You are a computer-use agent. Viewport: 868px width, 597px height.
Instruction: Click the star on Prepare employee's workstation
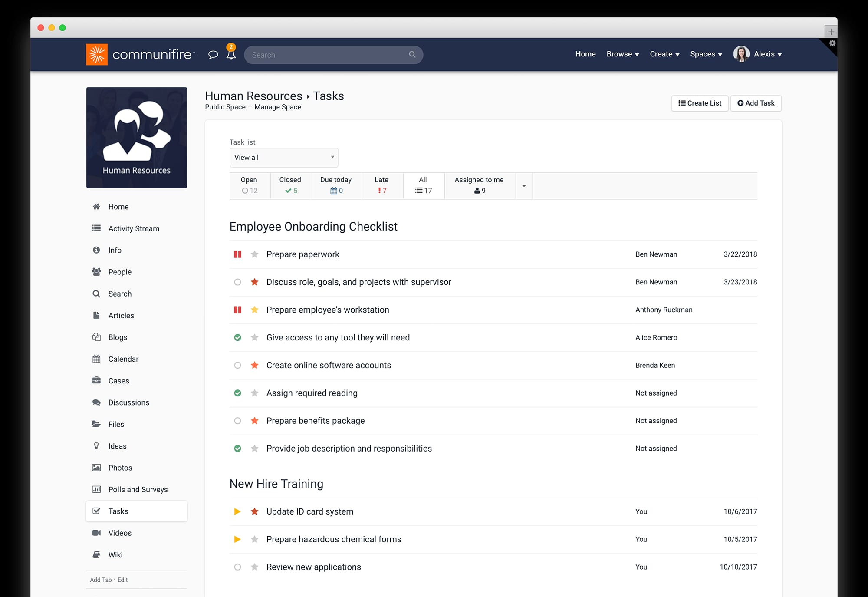click(x=255, y=310)
